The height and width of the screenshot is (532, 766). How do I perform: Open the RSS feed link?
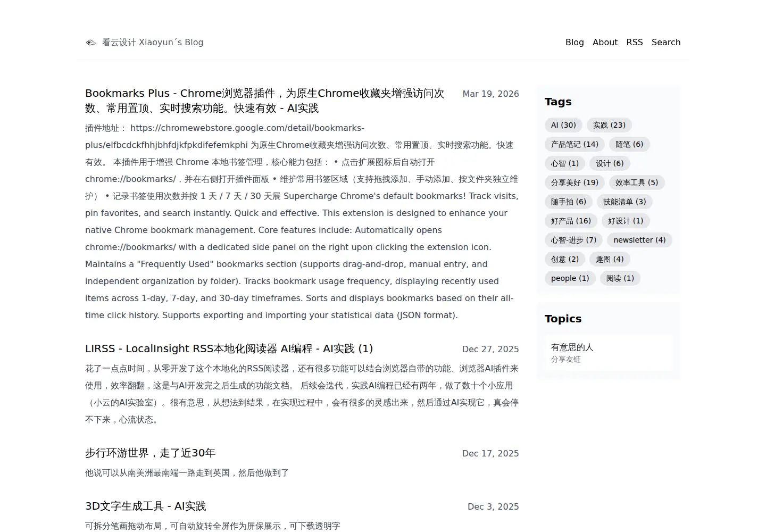pos(635,43)
